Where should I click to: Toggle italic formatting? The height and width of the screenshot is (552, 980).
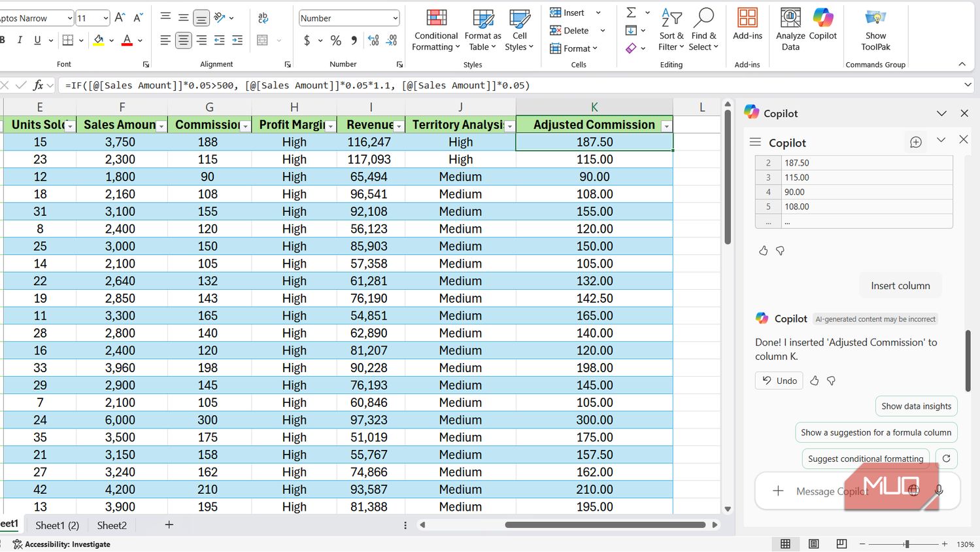[x=20, y=41]
